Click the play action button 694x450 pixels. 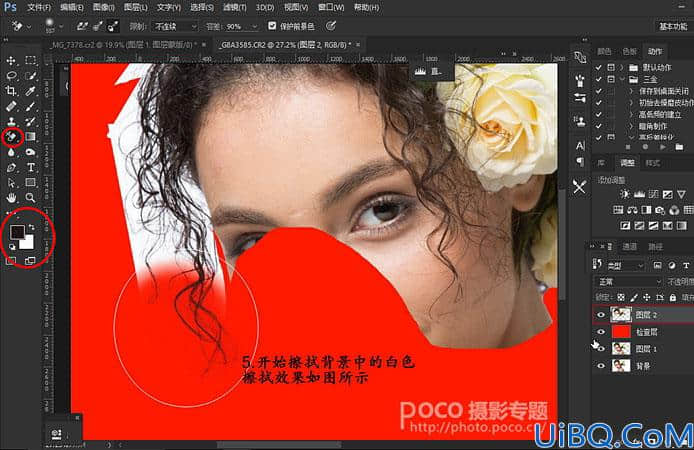point(663,147)
